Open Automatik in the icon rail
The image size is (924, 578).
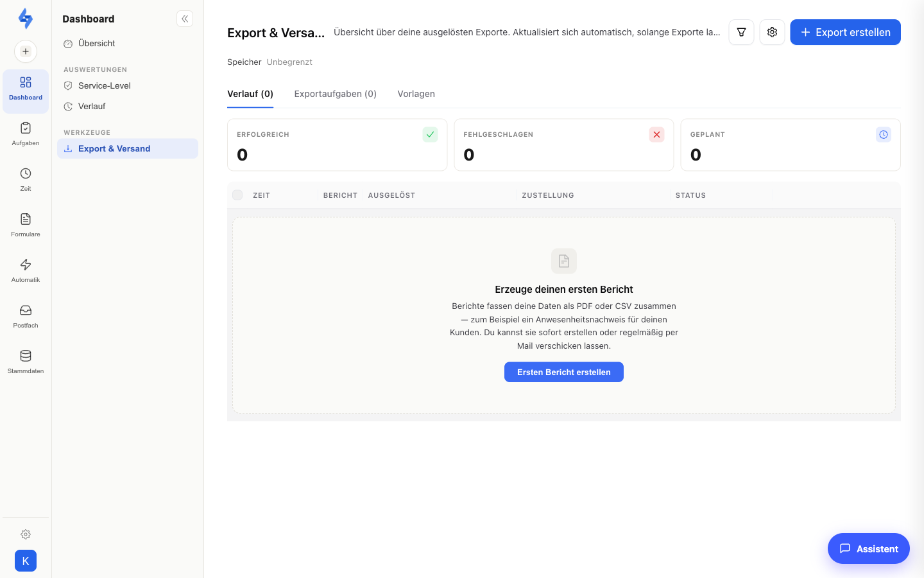26,271
